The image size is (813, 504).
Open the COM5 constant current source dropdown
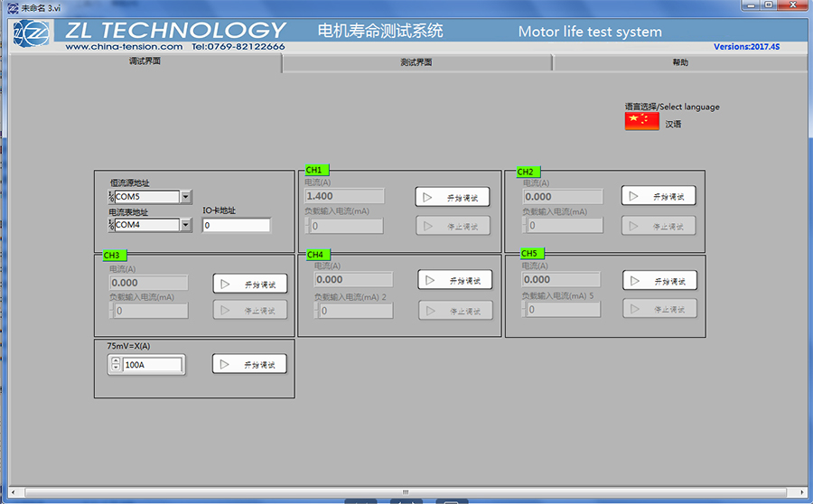(186, 197)
